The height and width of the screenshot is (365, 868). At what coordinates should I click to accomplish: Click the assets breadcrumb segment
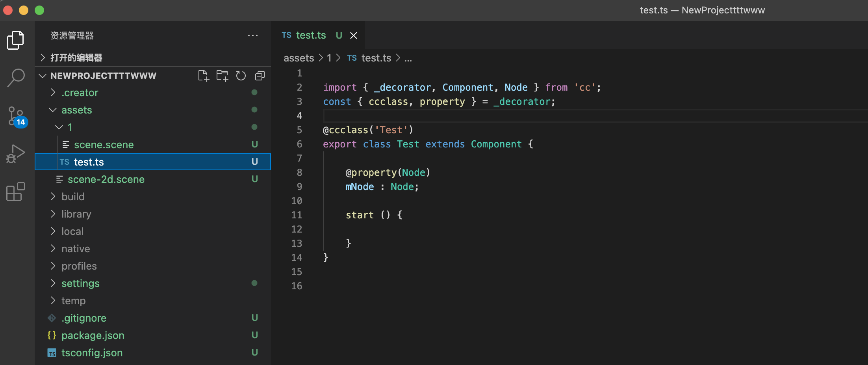tap(299, 58)
